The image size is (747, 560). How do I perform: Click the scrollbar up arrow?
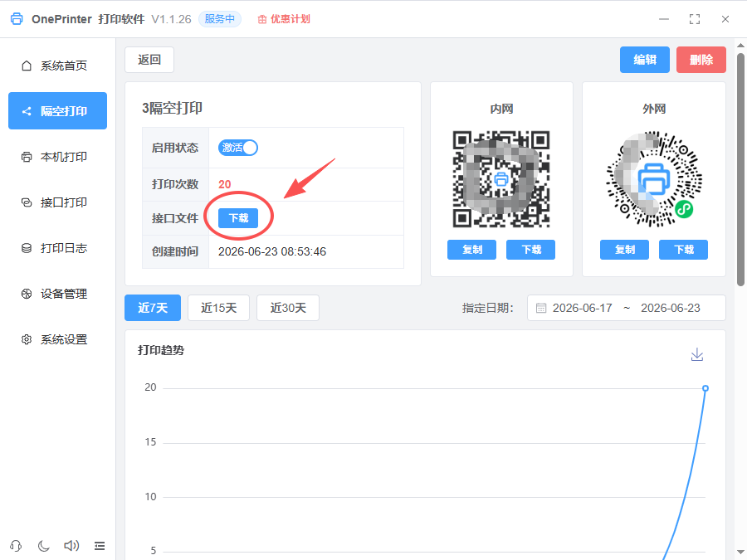pyautogui.click(x=740, y=46)
